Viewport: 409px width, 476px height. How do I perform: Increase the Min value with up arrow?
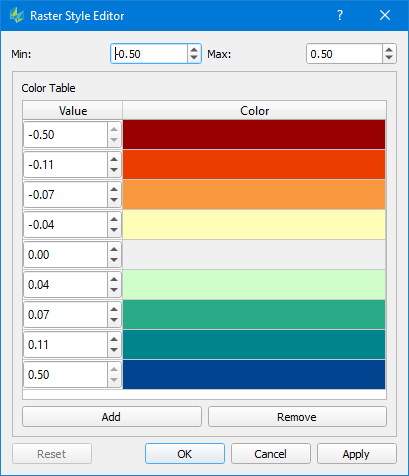194,49
